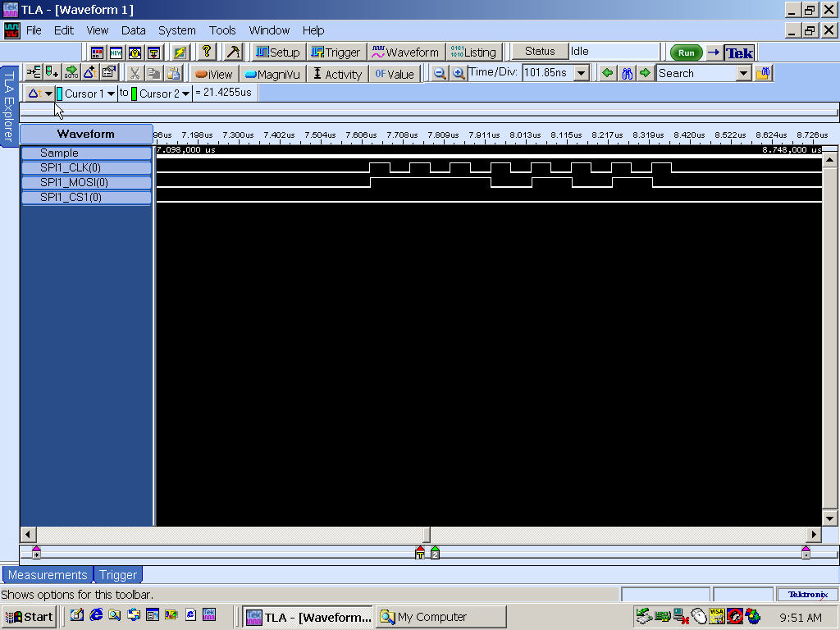The width and height of the screenshot is (840, 630).
Task: Click the NEW data window icon
Action: 116,52
